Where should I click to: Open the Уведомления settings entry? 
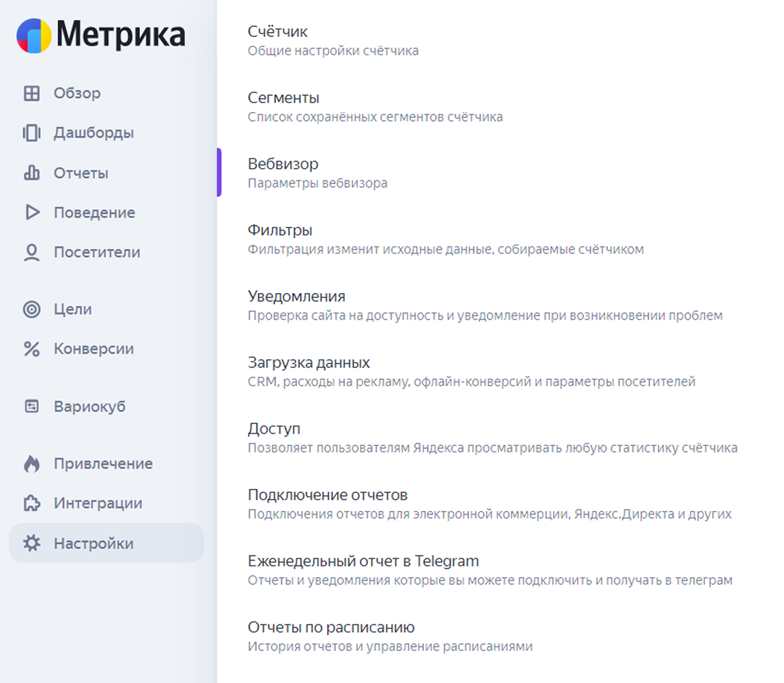tap(296, 296)
